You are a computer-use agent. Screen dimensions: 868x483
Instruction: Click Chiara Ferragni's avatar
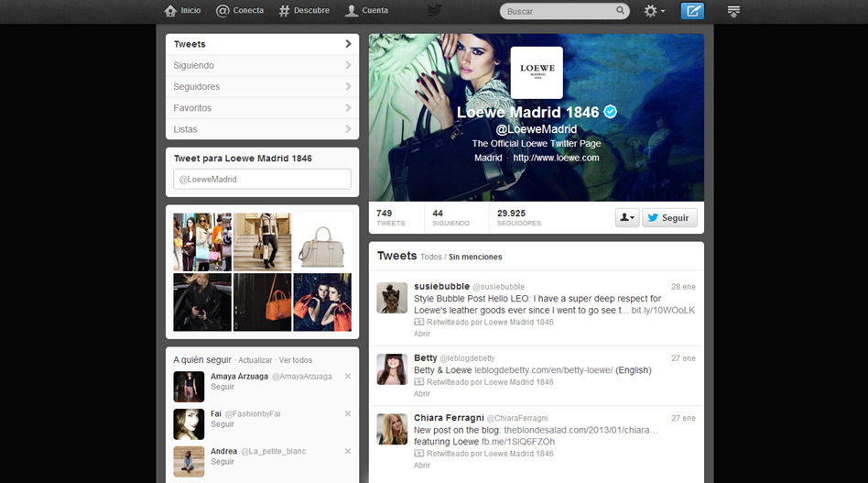(x=392, y=429)
